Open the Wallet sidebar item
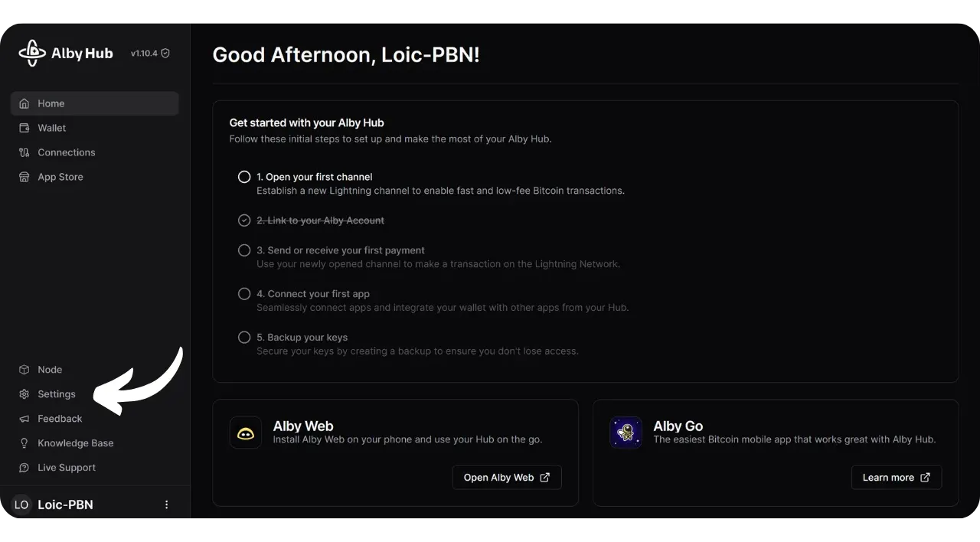Viewport: 980px width, 542px height. 51,128
